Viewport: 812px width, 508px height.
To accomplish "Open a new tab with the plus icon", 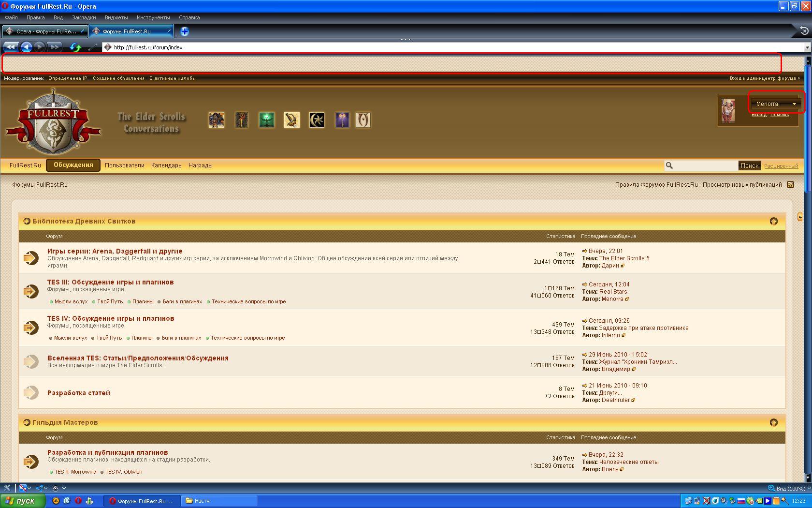I will tap(184, 31).
